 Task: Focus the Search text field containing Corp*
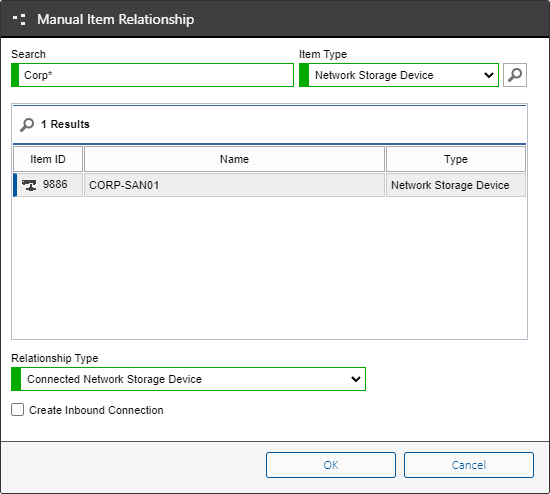[153, 75]
